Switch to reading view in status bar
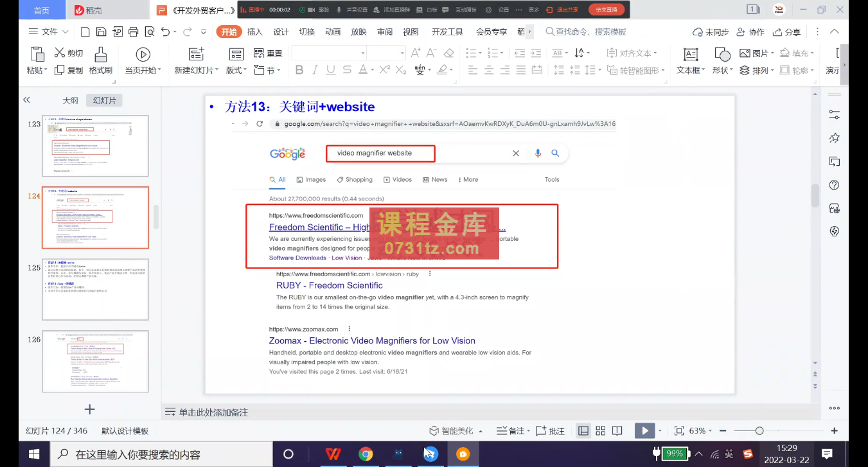Viewport: 868px width, 467px height. coord(617,431)
